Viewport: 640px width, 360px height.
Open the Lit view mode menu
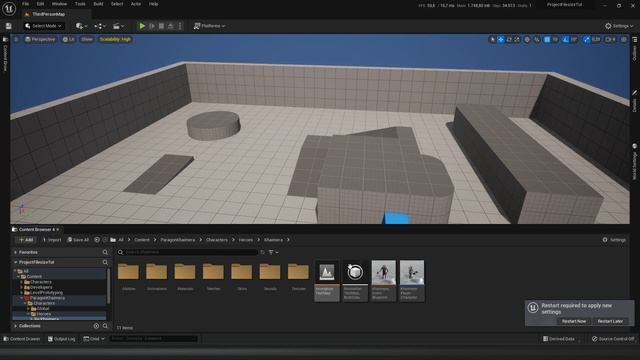tap(69, 40)
